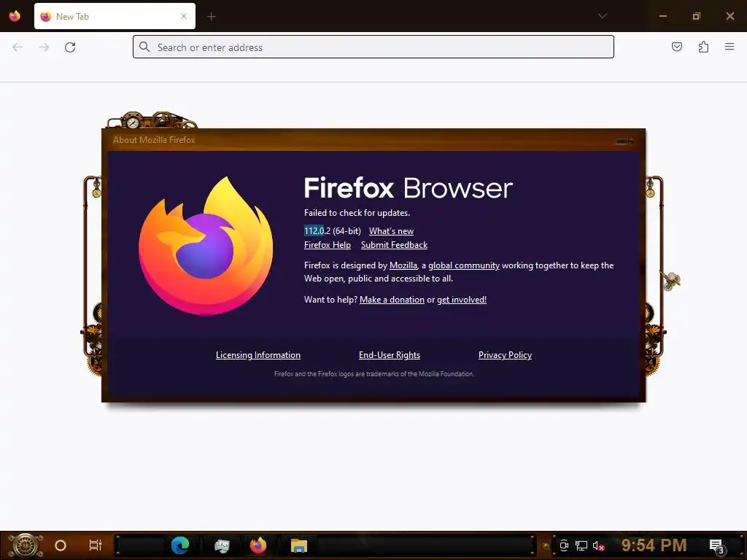Open File Explorer from the taskbar
Image resolution: width=747 pixels, height=560 pixels.
tap(298, 545)
